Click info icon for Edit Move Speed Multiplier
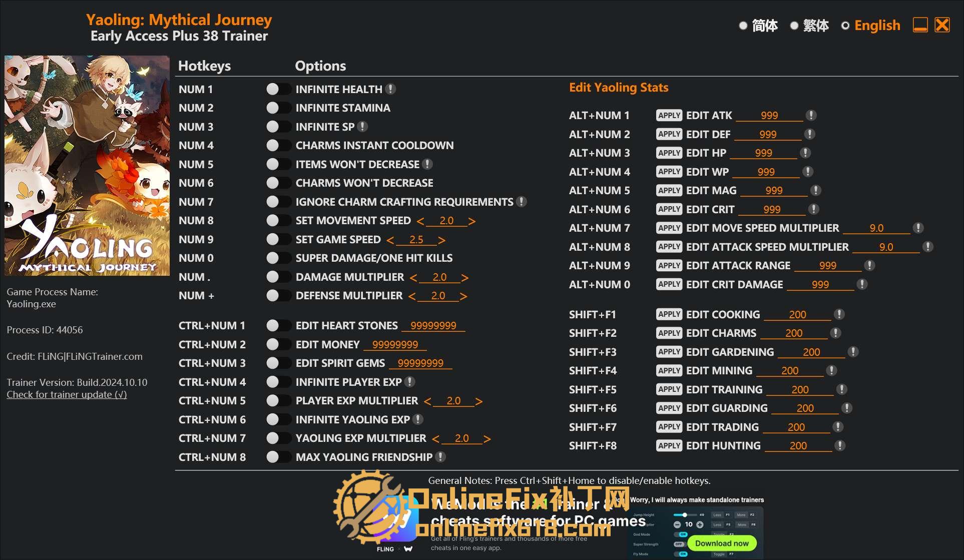 tap(918, 228)
